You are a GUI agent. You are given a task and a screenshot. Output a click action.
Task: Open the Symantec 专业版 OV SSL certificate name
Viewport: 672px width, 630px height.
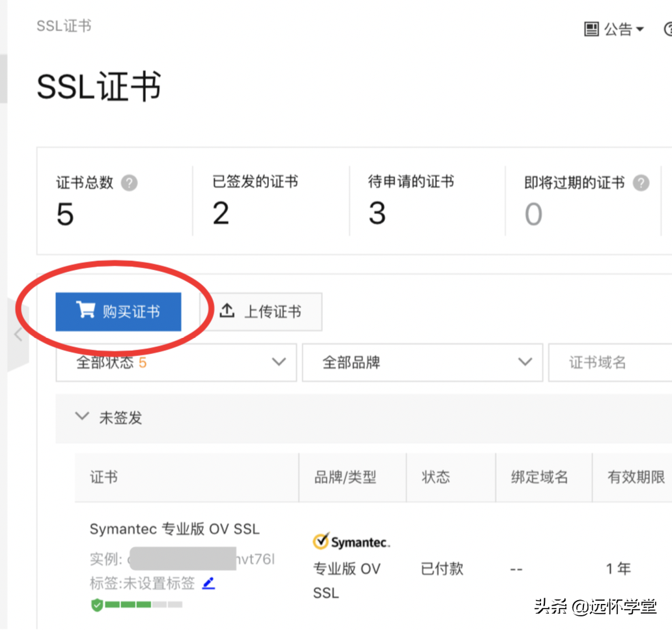tap(175, 529)
